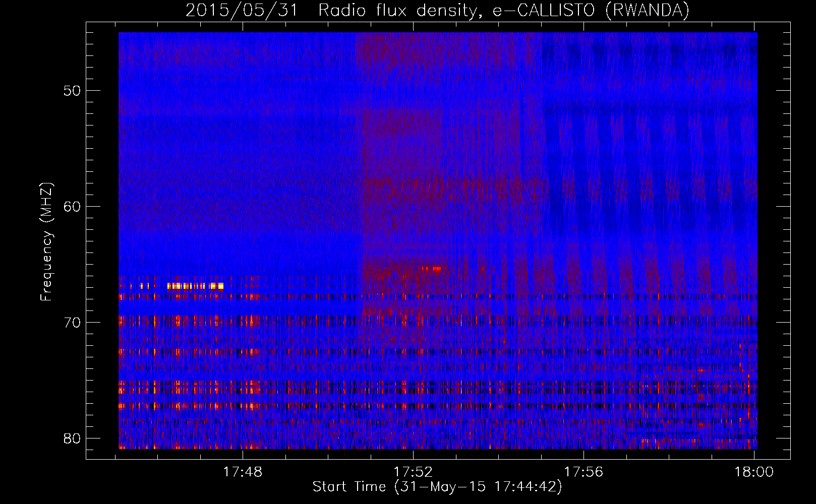Viewport: 816px width, 504px height.
Task: Click the 17:56 time tick label
Action: 584,472
